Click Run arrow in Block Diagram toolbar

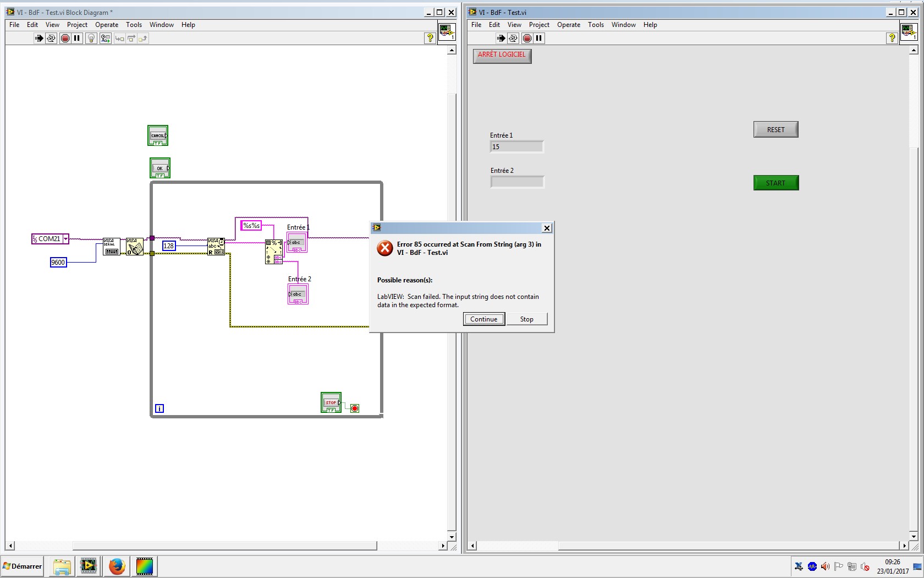[x=38, y=38]
